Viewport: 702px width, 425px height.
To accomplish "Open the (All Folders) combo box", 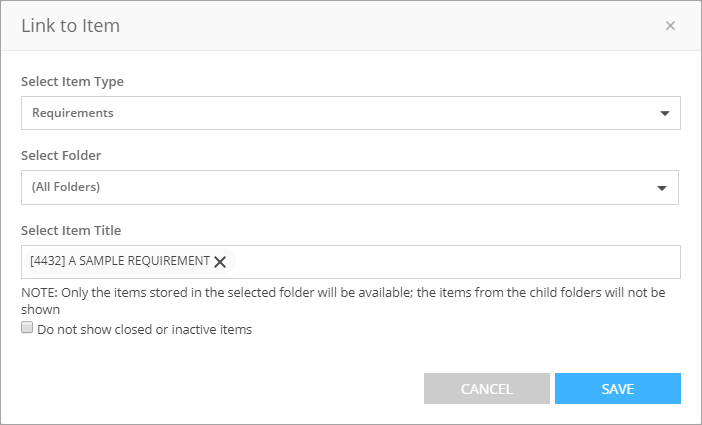I will click(x=340, y=187).
